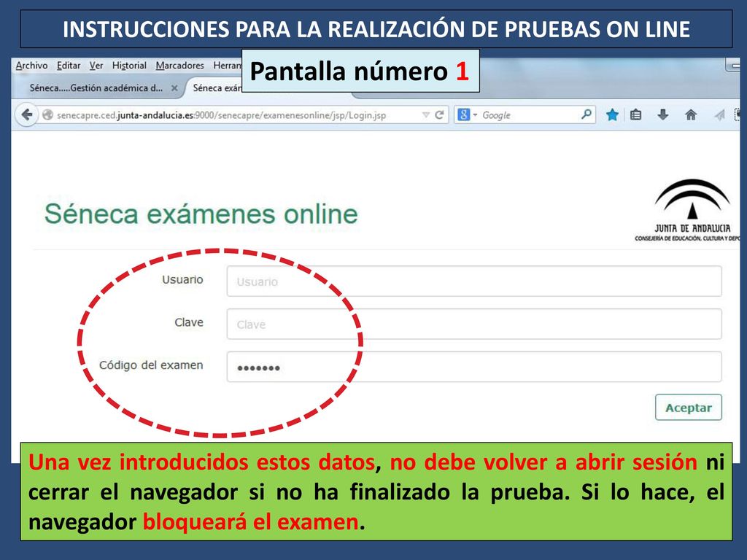Open the Editar menu
The image size is (747, 560).
coord(69,66)
